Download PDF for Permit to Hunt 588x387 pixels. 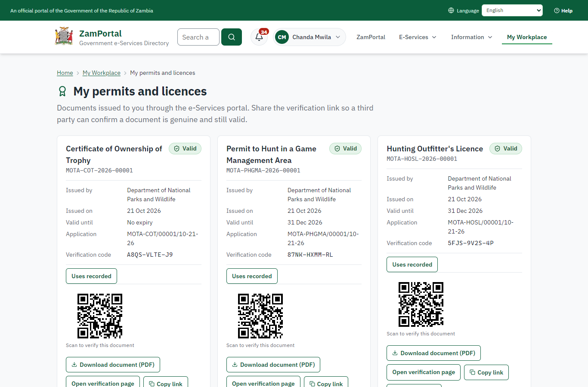click(x=273, y=365)
